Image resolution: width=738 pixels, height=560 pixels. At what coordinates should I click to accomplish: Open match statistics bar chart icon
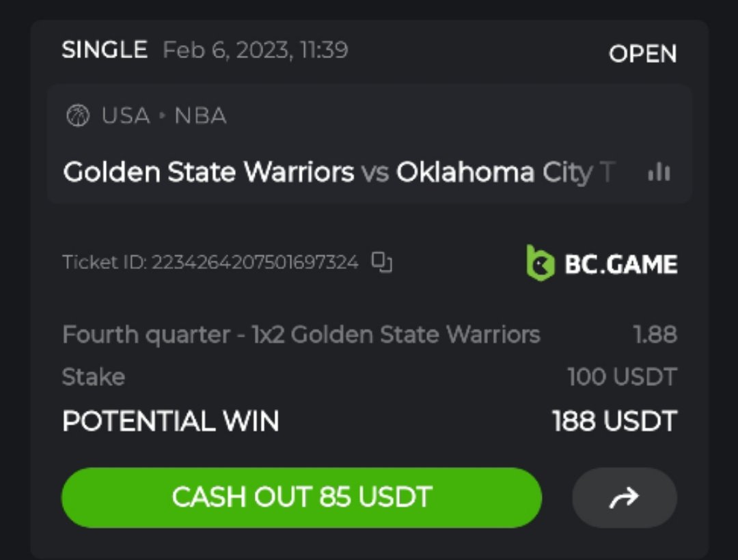coord(659,173)
